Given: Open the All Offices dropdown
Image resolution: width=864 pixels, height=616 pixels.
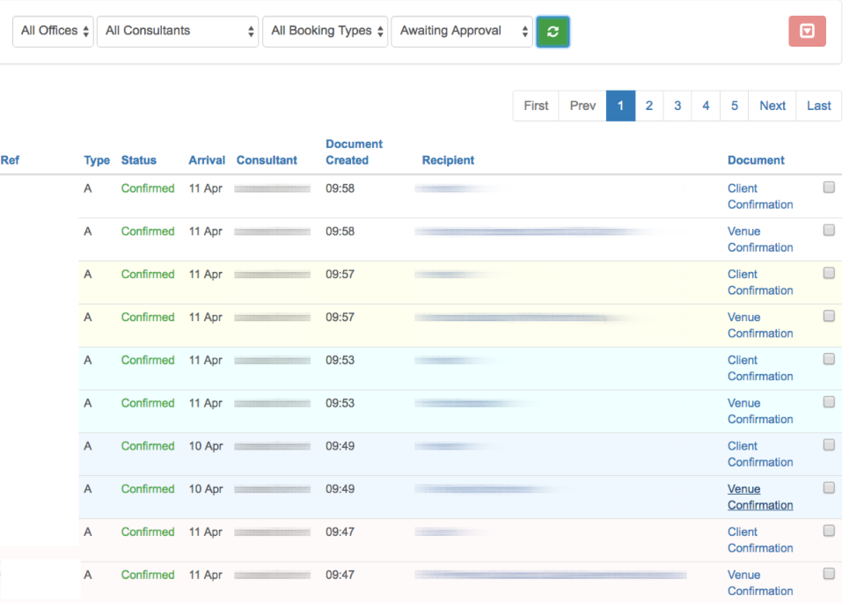Looking at the screenshot, I should [53, 32].
